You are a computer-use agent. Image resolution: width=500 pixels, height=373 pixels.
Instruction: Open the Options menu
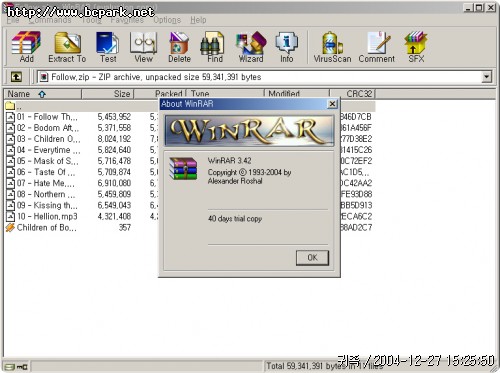(167, 20)
